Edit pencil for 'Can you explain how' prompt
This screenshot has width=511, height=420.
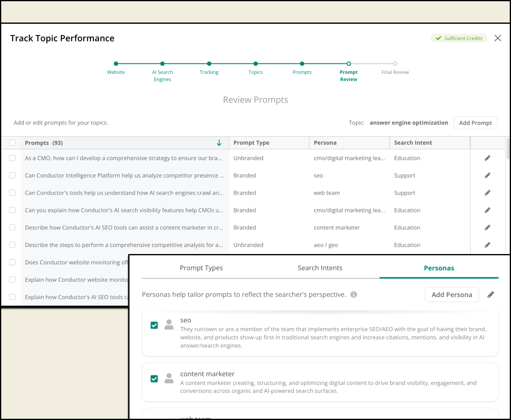[x=487, y=210]
